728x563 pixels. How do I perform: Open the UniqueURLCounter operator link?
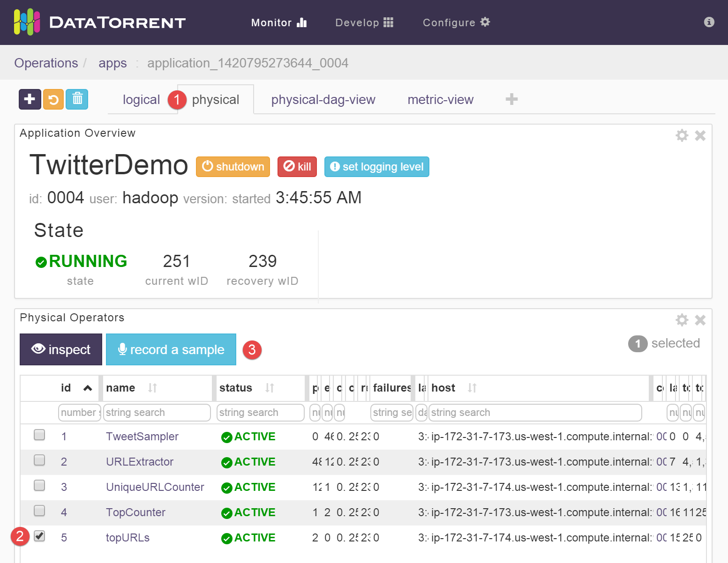pos(155,487)
